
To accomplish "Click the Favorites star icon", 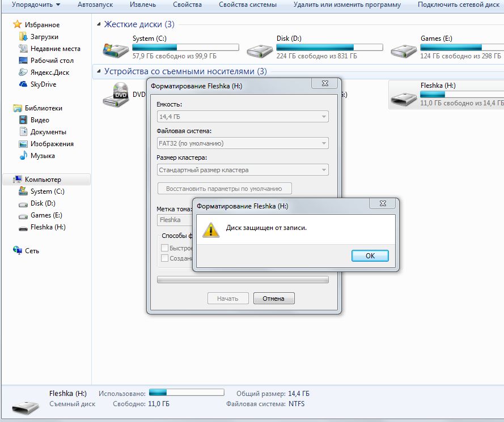I will pos(18,24).
